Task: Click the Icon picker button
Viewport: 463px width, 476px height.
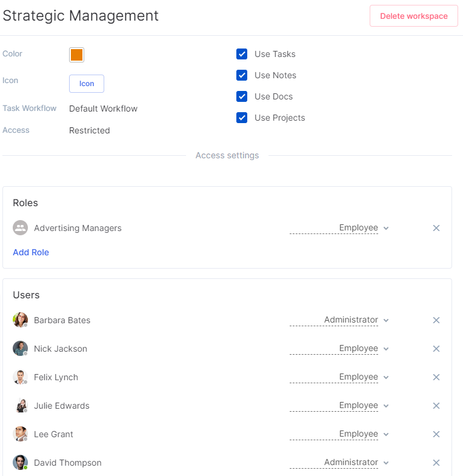Action: pyautogui.click(x=87, y=84)
